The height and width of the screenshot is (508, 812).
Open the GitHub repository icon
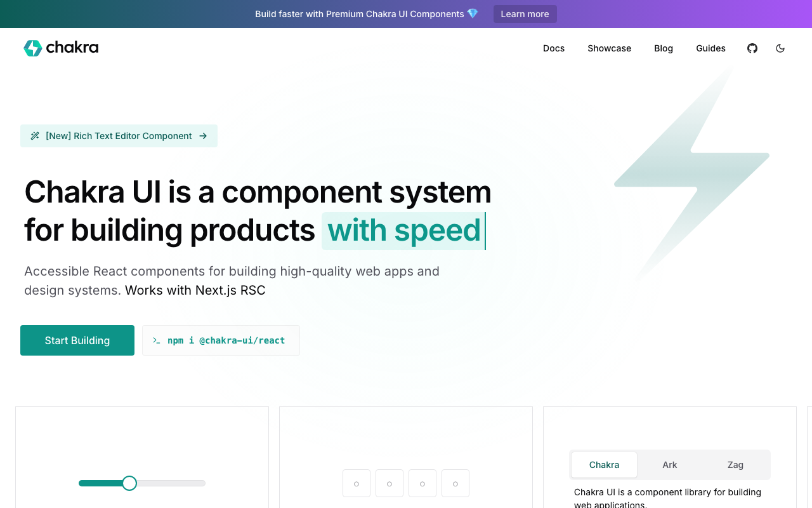752,48
